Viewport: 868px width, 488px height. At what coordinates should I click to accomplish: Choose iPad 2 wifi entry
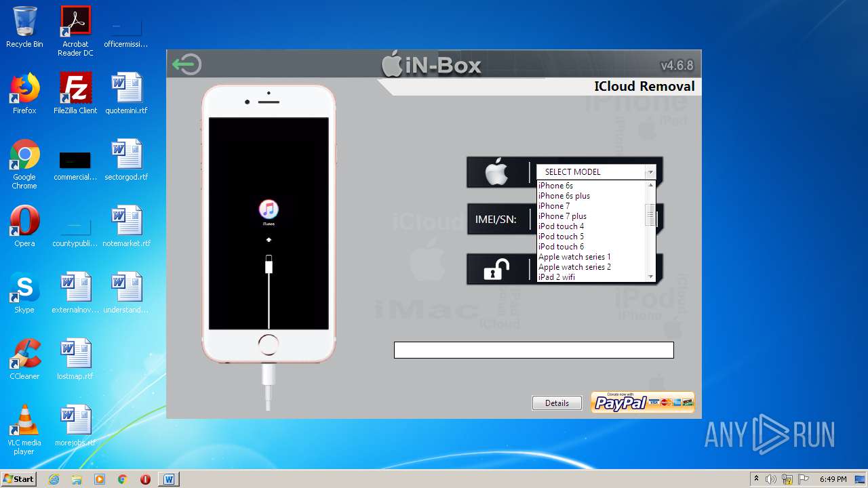[x=556, y=277]
